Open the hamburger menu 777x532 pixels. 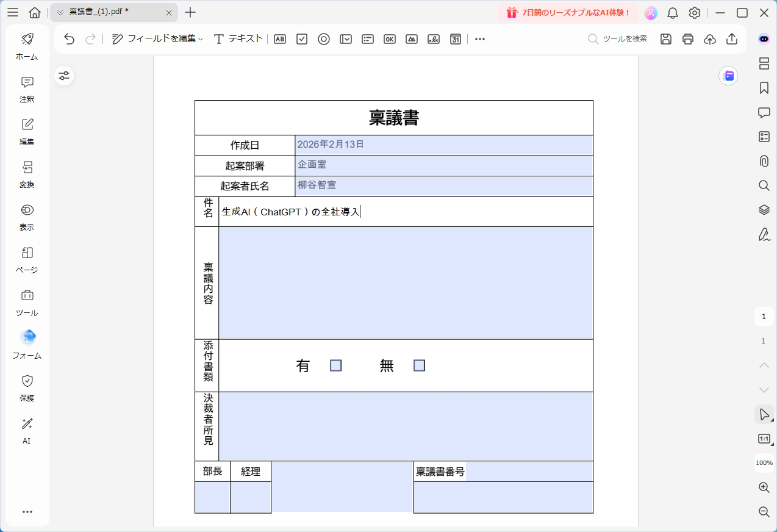coord(13,12)
